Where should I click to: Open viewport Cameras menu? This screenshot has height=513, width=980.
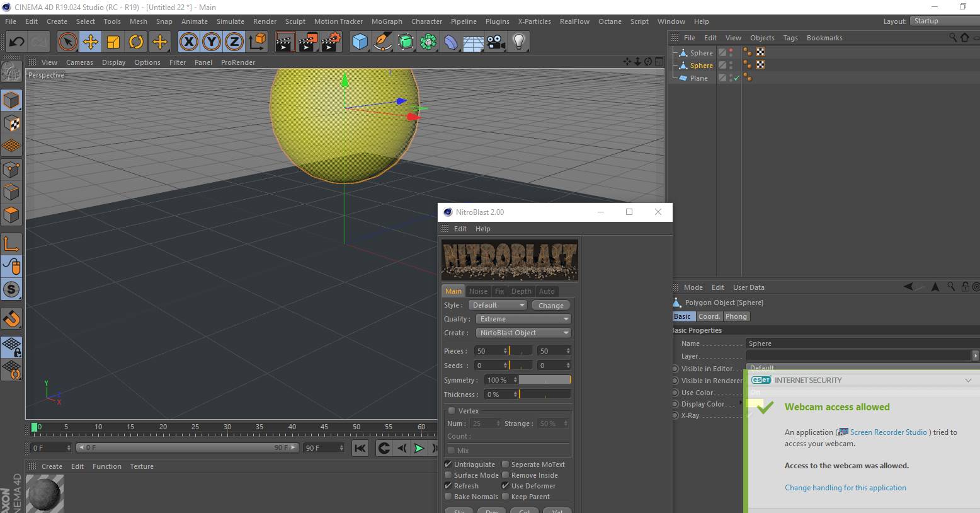coord(79,62)
